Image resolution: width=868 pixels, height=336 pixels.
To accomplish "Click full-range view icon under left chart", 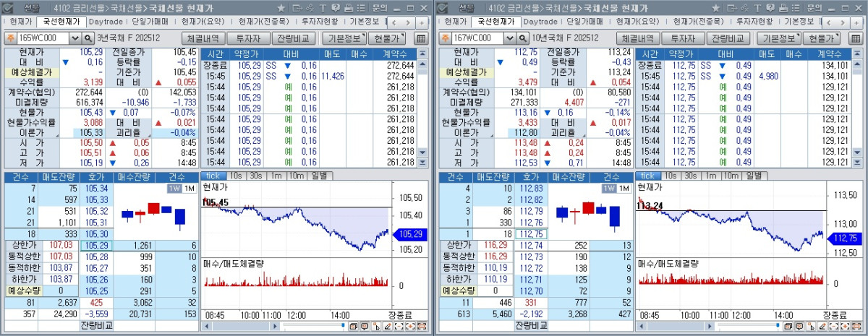I will coord(422,326).
